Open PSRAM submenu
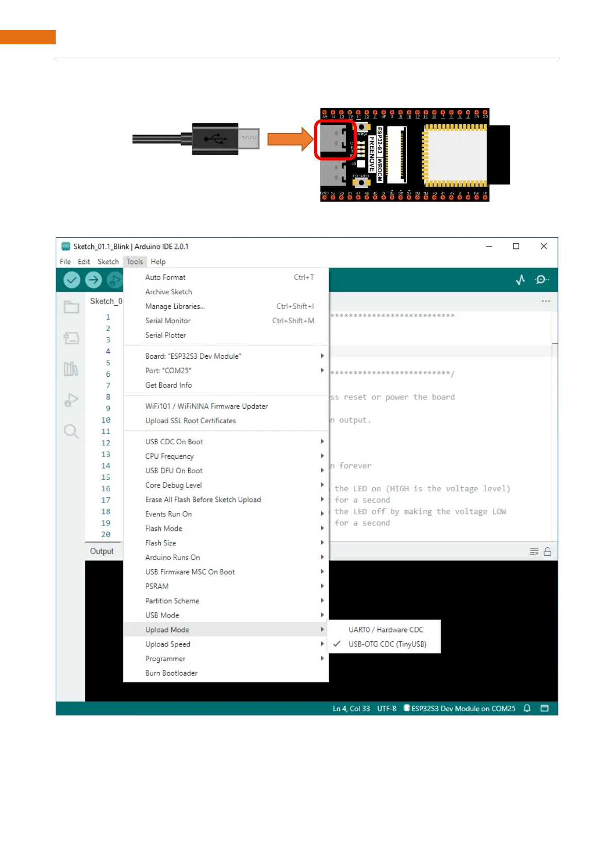This screenshot has width=614, height=868. point(226,587)
